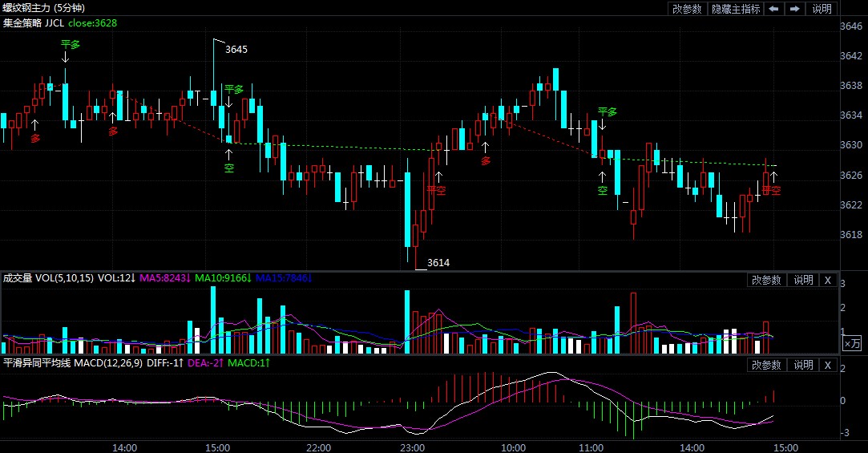868x453 pixels.
Task: Open 改参数 for the main chart indicator
Action: click(687, 9)
